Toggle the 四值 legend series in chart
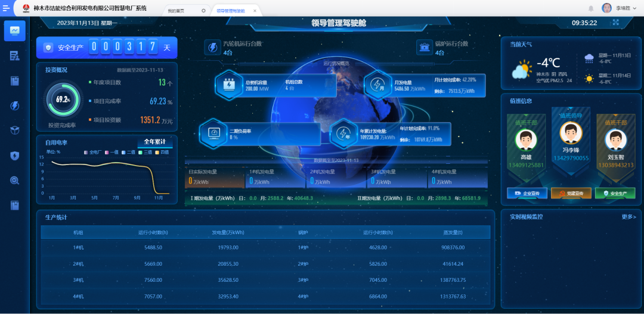Screen dimensions: 644x314 (x=161, y=152)
